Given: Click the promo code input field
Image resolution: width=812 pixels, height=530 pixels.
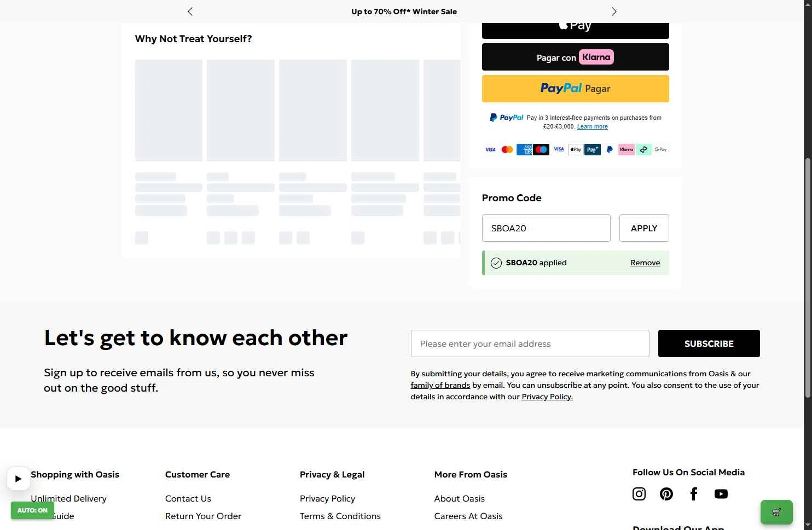Looking at the screenshot, I should (546, 228).
